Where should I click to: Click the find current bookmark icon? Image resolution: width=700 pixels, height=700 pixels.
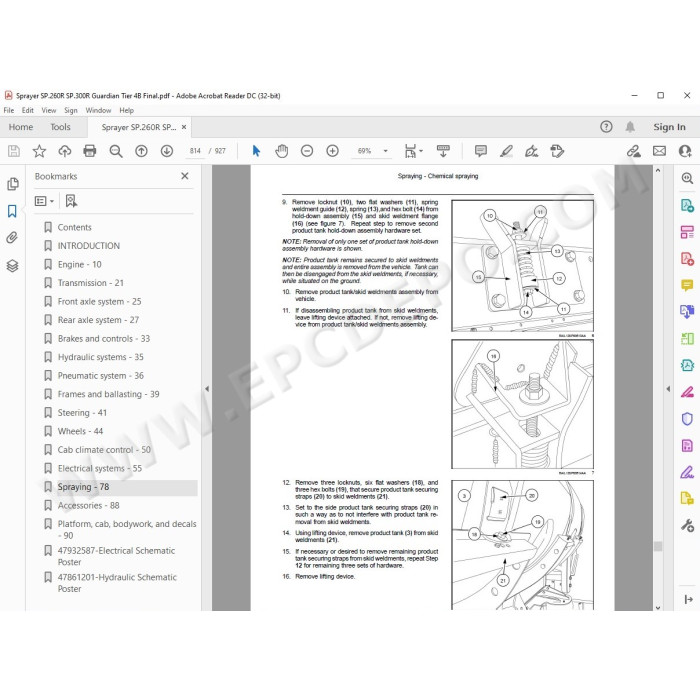click(71, 201)
